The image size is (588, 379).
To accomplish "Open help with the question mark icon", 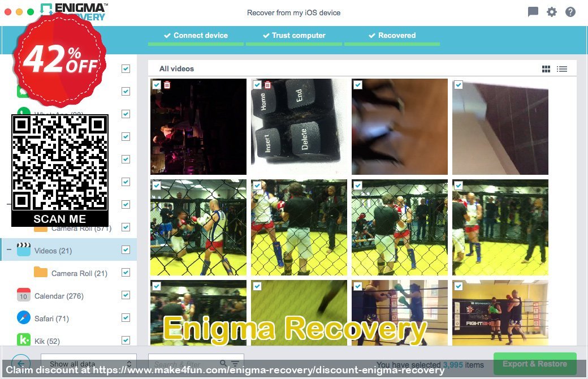I will [570, 12].
